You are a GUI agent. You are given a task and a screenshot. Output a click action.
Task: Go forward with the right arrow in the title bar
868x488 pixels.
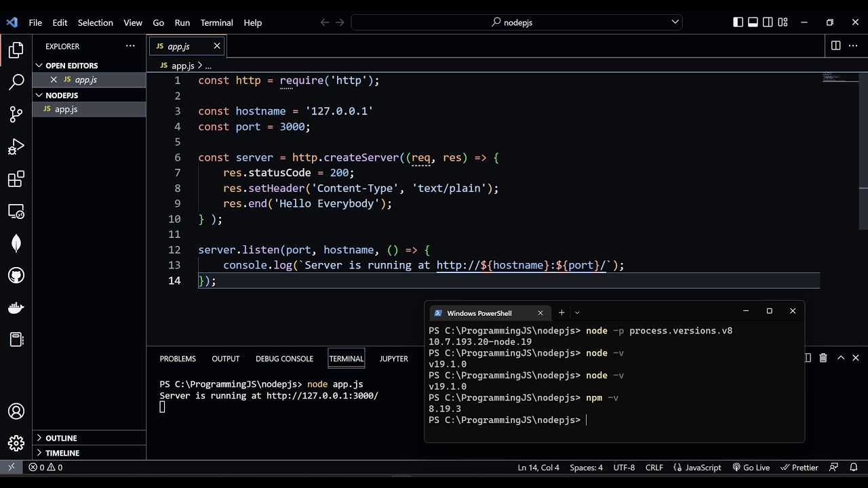(340, 22)
